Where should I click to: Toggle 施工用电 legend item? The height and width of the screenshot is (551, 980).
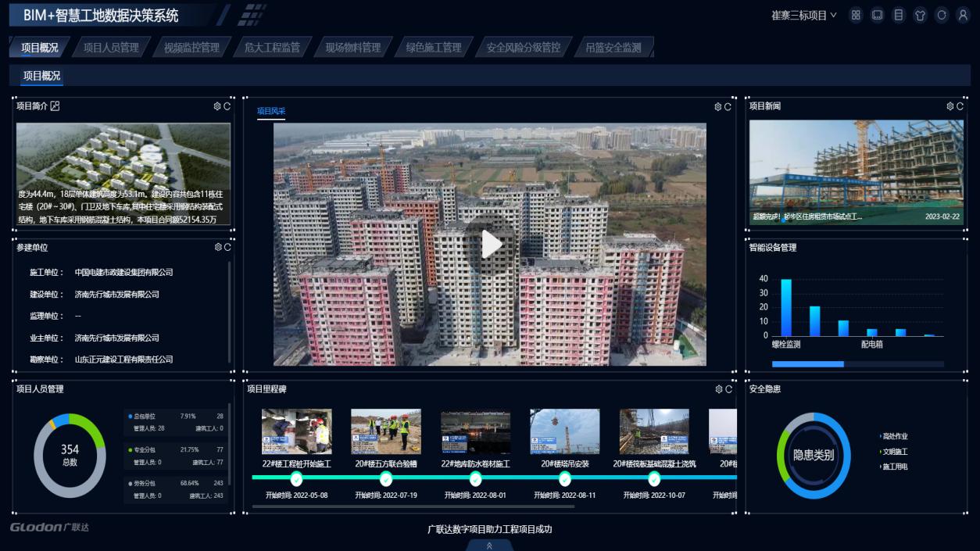coord(894,467)
